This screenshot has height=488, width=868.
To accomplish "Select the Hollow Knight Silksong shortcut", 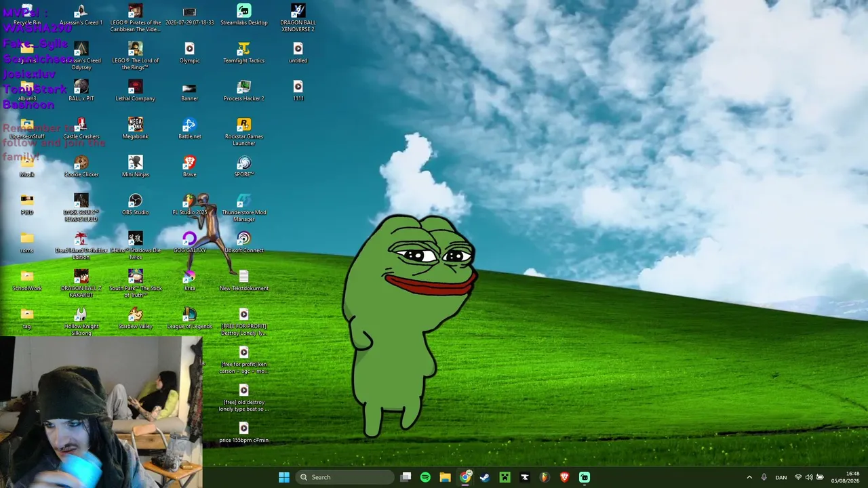I will [81, 321].
